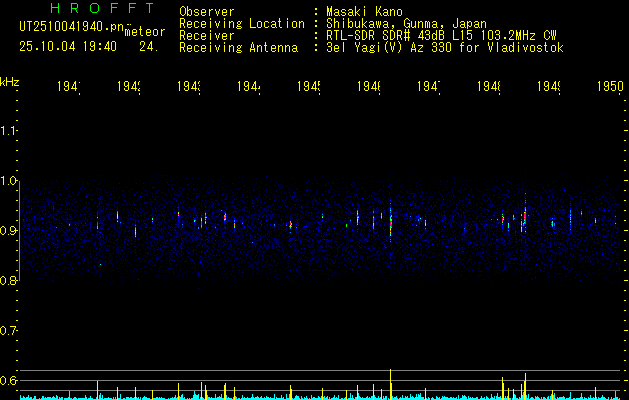
Task: Click the count value "24."
Action: 149,47
